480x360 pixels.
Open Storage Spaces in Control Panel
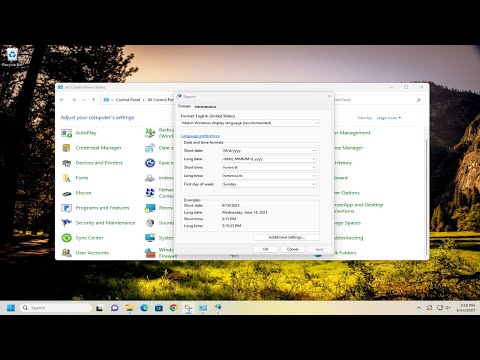click(x=348, y=223)
